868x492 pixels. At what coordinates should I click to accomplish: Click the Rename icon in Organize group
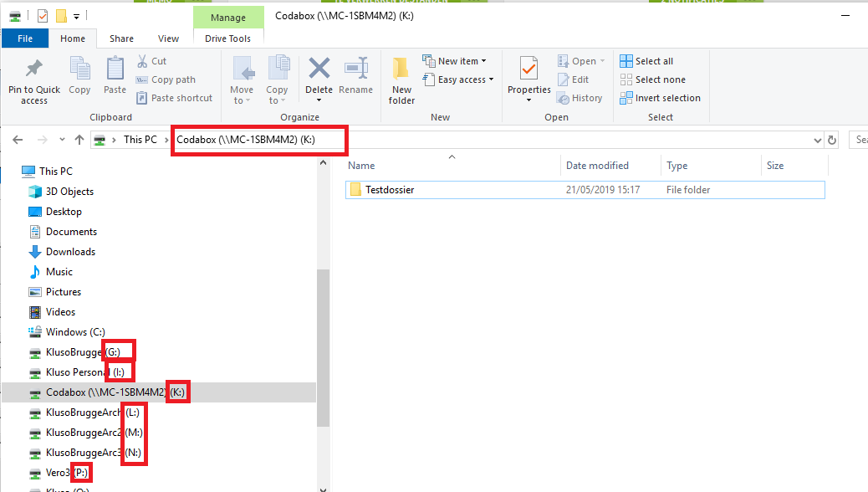pos(356,69)
